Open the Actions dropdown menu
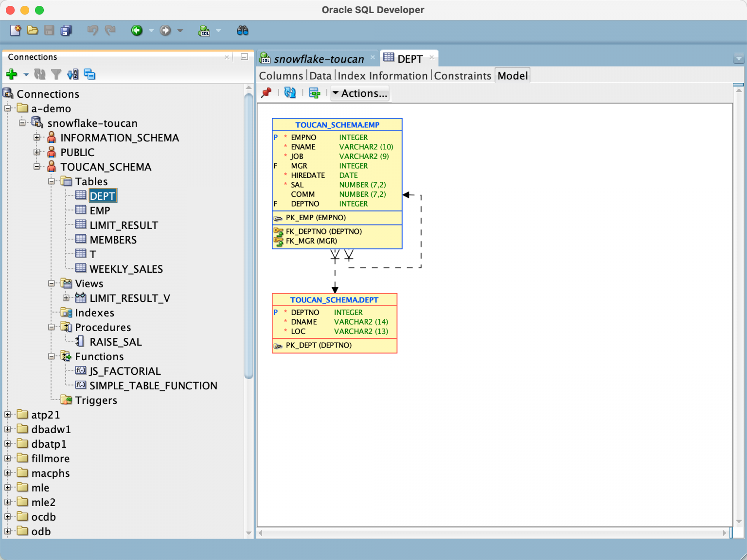747x560 pixels. tap(360, 93)
